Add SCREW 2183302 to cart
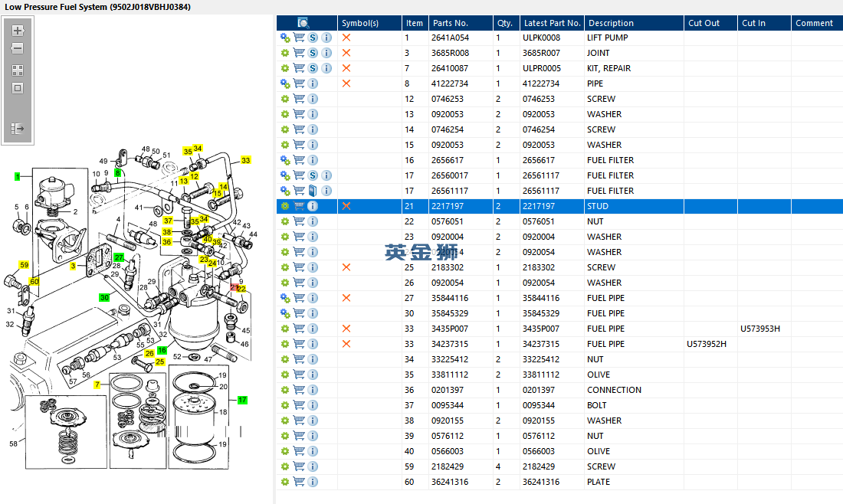This screenshot has height=504, width=843. point(299,267)
